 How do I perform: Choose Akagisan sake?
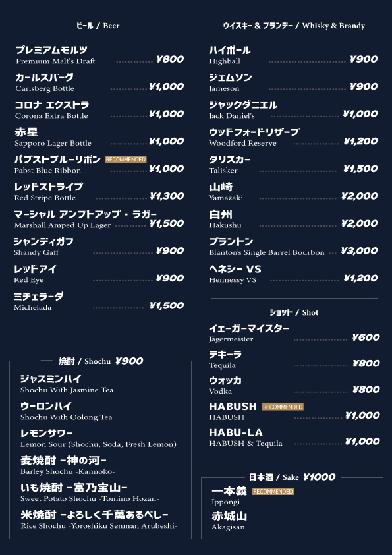(x=229, y=521)
